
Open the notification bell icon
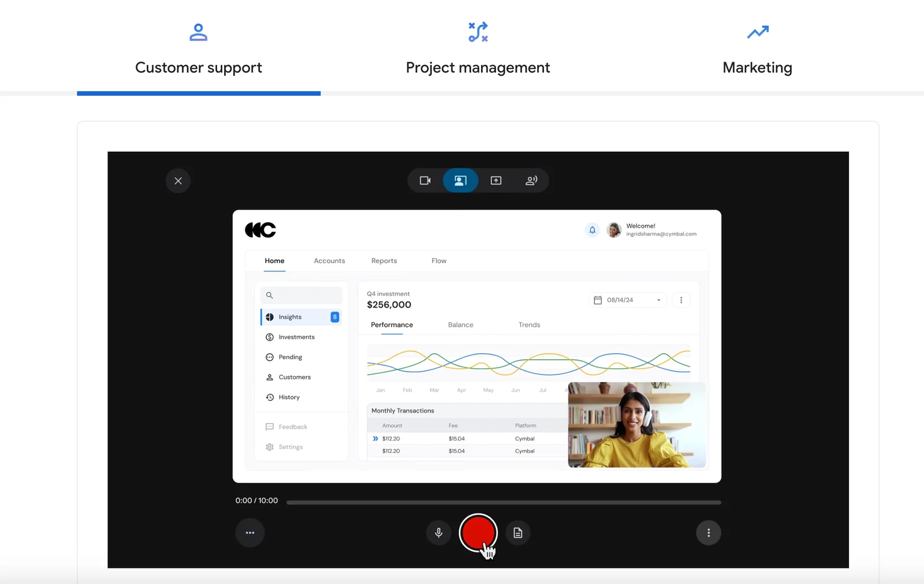[592, 230]
